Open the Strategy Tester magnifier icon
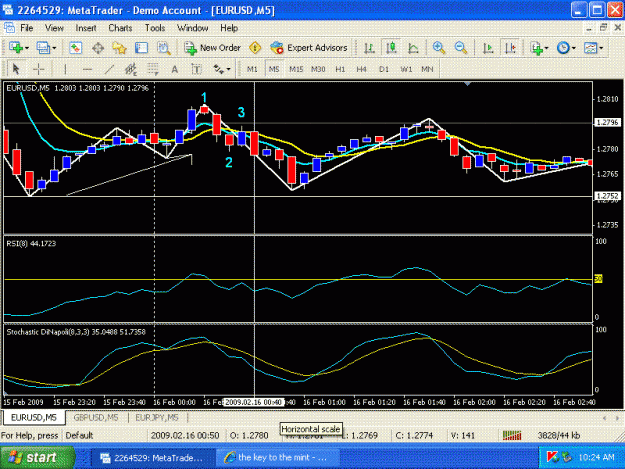Screen dimensions: 625x469 [x=163, y=48]
